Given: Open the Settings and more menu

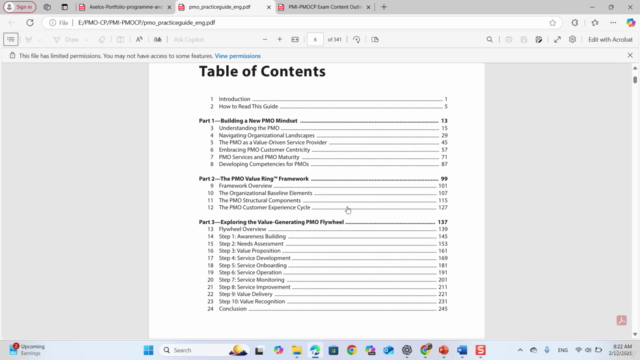Looking at the screenshot, I should pyautogui.click(x=613, y=23).
